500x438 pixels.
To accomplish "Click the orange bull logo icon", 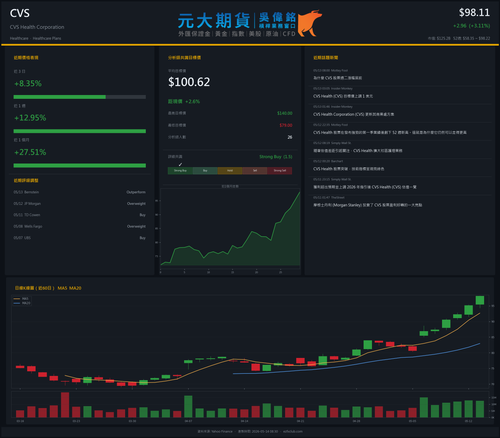I will [310, 23].
